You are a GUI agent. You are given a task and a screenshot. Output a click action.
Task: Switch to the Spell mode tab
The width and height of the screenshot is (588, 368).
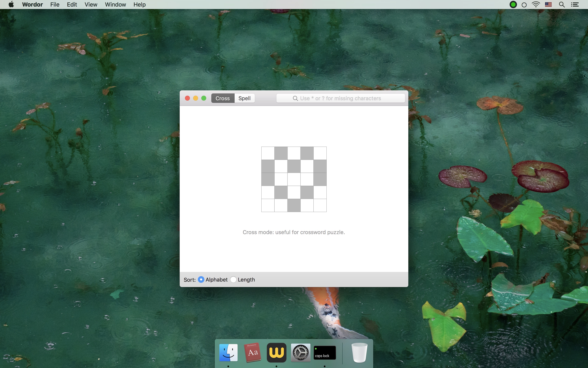pos(244,98)
